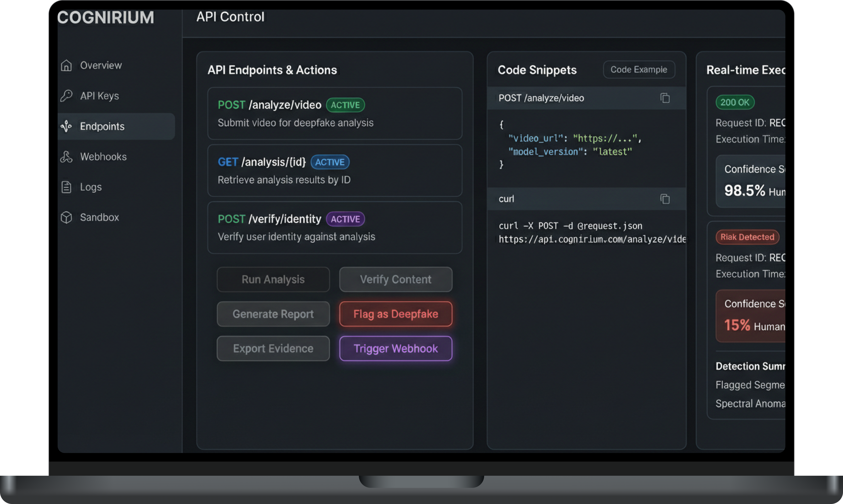The height and width of the screenshot is (504, 843).
Task: Click the API Keys key icon
Action: click(66, 96)
